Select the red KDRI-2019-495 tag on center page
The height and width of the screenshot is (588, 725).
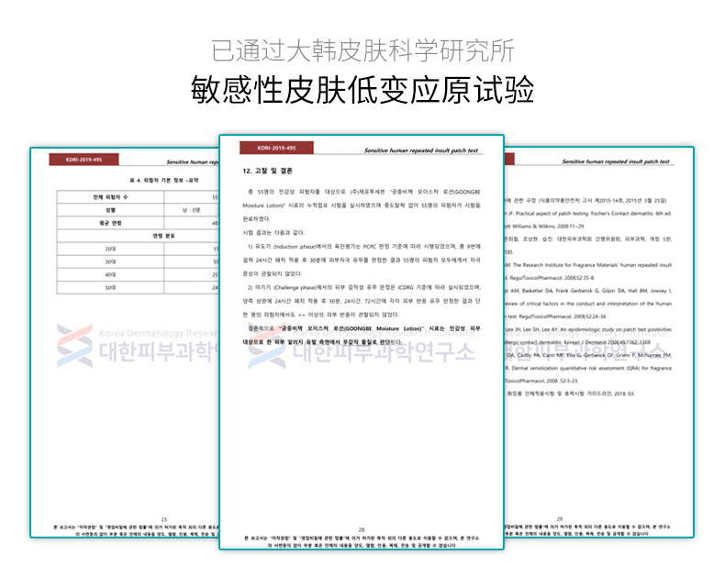276,148
